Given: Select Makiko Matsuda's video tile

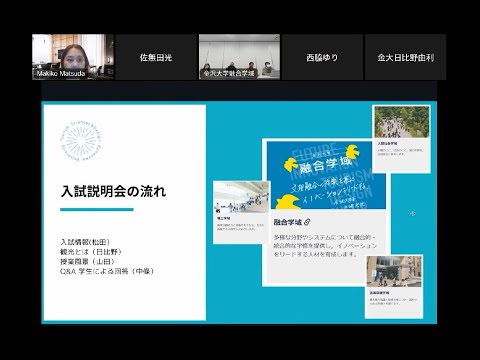Looking at the screenshot, I should click(x=73, y=57).
